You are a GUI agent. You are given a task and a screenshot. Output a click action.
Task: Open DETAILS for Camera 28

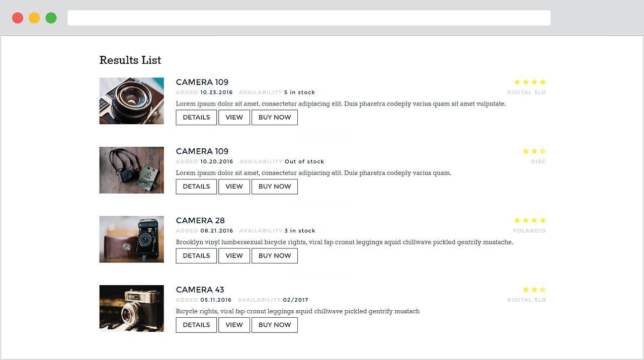[196, 255]
